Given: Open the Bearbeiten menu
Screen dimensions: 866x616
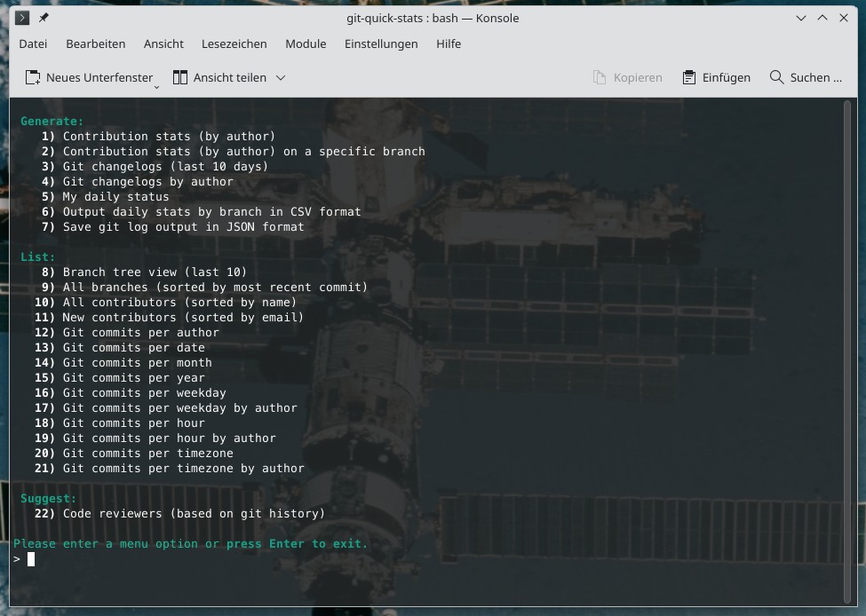Looking at the screenshot, I should pos(96,43).
